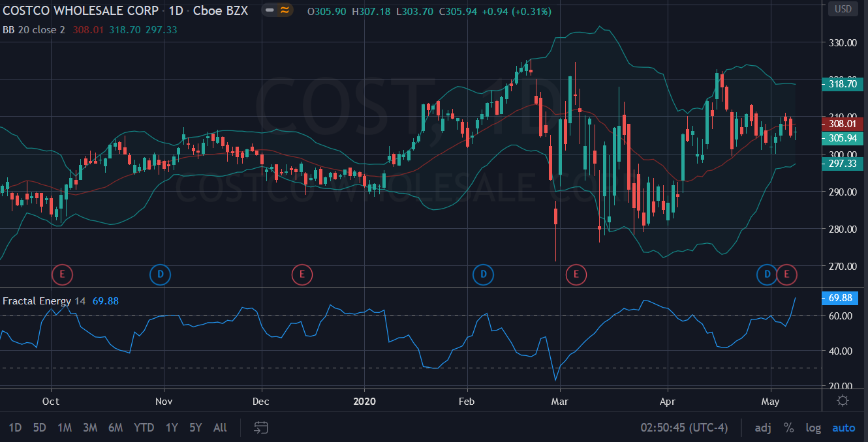Click the 318.70 value in BB legend

click(123, 29)
